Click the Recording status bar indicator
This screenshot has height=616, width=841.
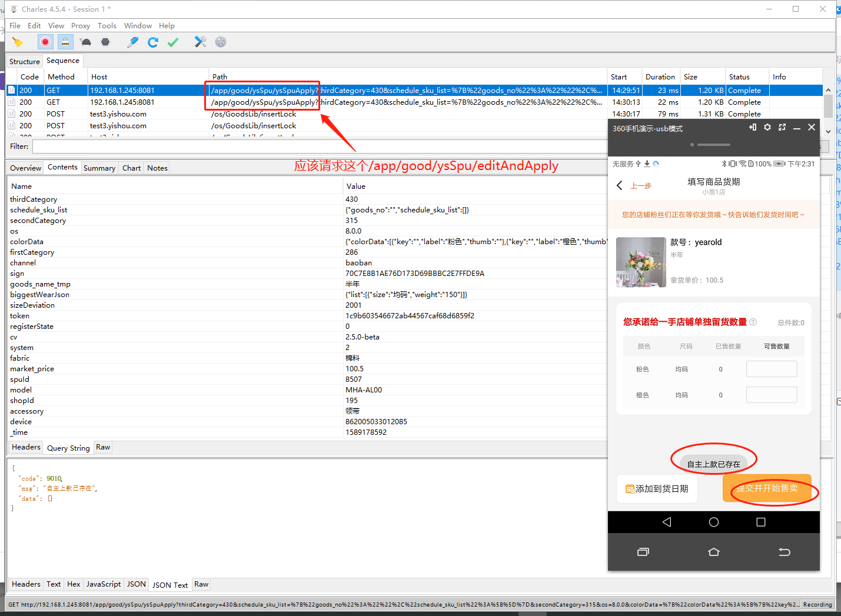pos(817,605)
